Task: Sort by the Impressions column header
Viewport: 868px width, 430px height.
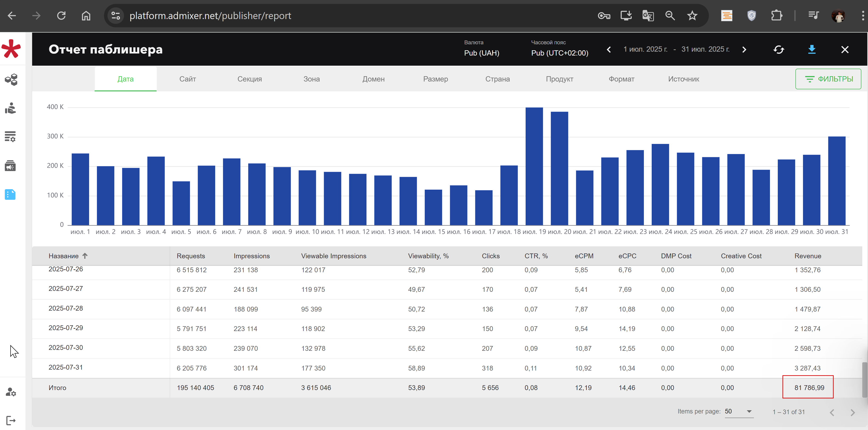Action: pyautogui.click(x=252, y=256)
